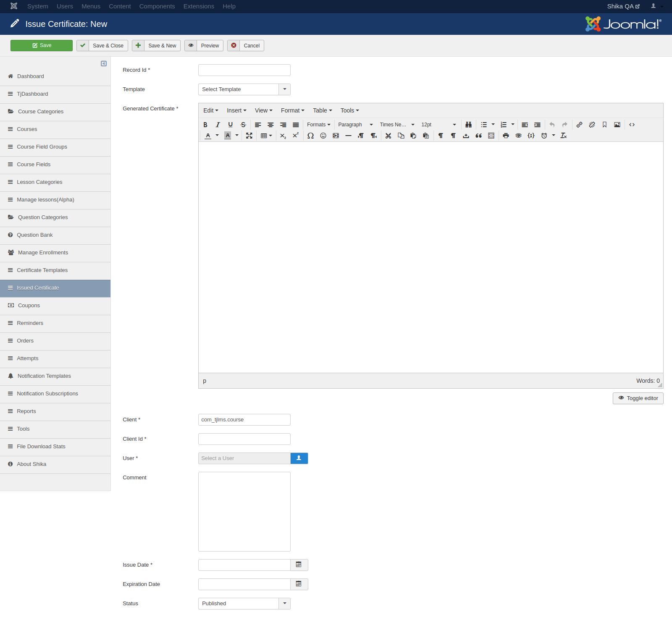This screenshot has width=672, height=638.
Task: Open the source code view icon
Action: [x=632, y=125]
